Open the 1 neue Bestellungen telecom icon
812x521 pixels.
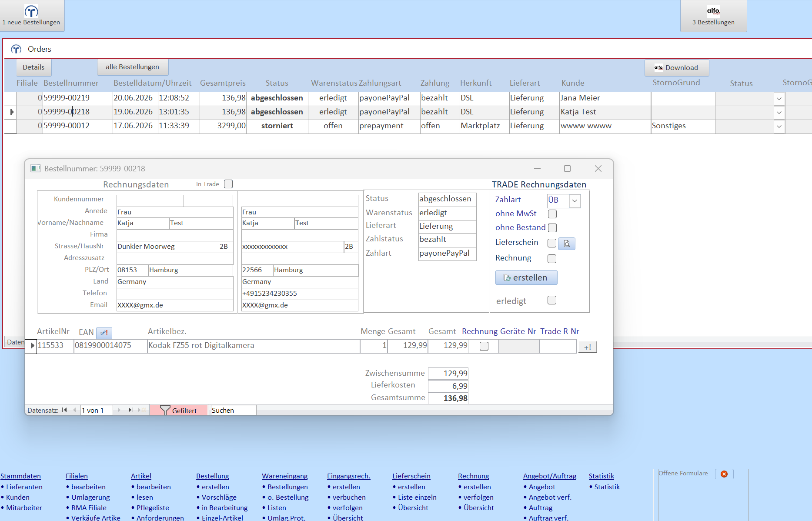[31, 15]
